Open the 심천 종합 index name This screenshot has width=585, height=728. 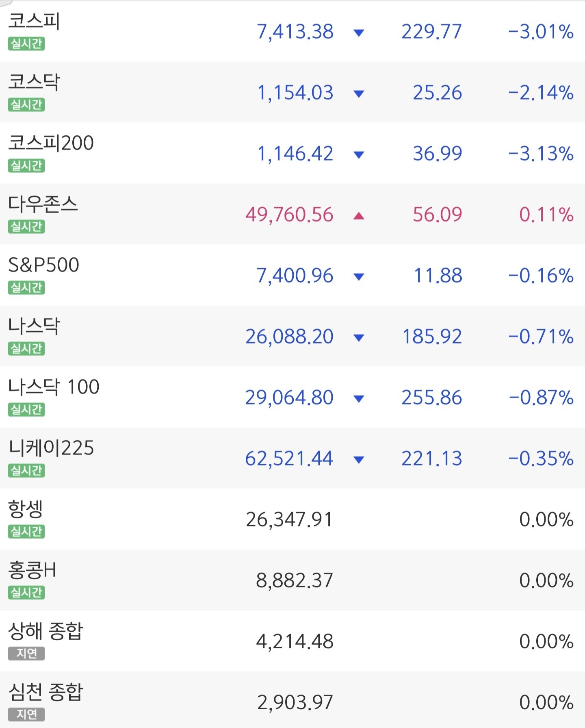pos(46,692)
